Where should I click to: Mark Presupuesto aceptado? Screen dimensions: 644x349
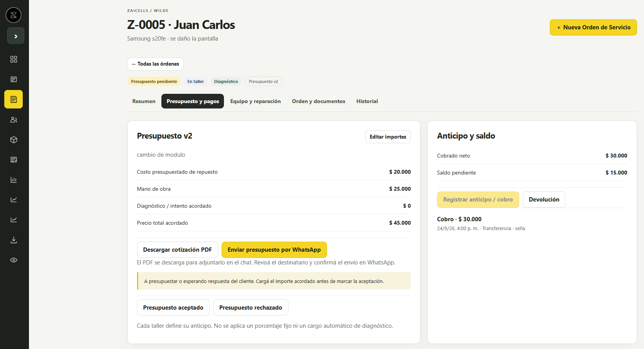pos(173,308)
